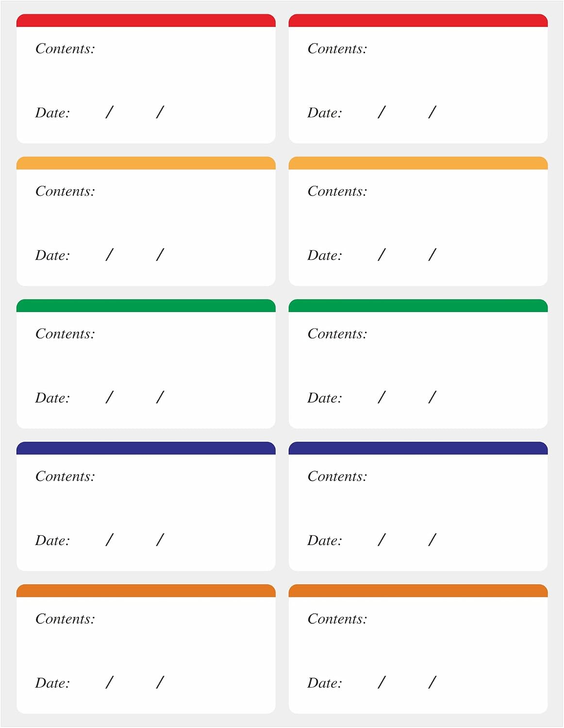This screenshot has width=564, height=728.
Task: Click Date text on left orange label
Action: pos(52,683)
